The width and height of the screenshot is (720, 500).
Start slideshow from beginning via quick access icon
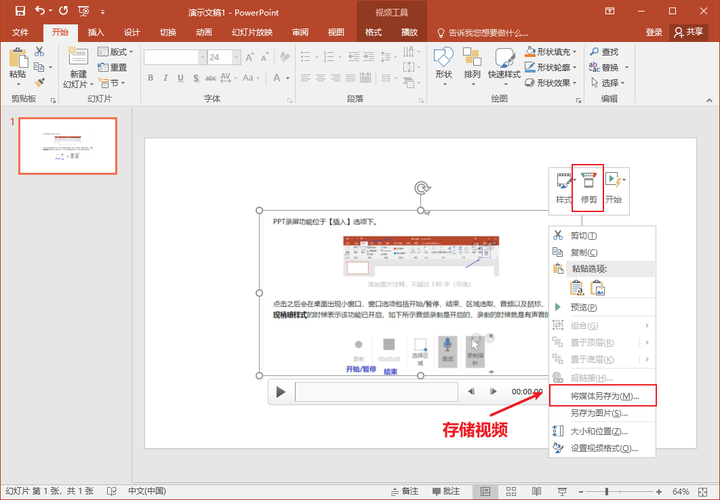(x=84, y=11)
